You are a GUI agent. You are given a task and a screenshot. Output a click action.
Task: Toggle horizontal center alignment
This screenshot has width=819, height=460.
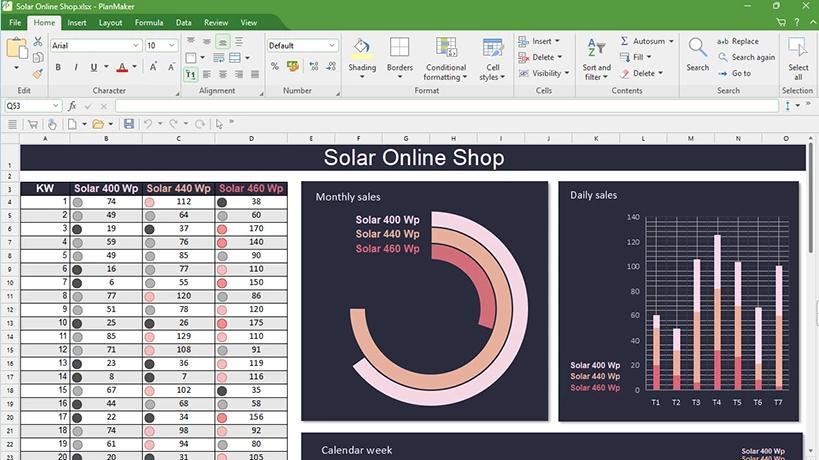tap(223, 75)
